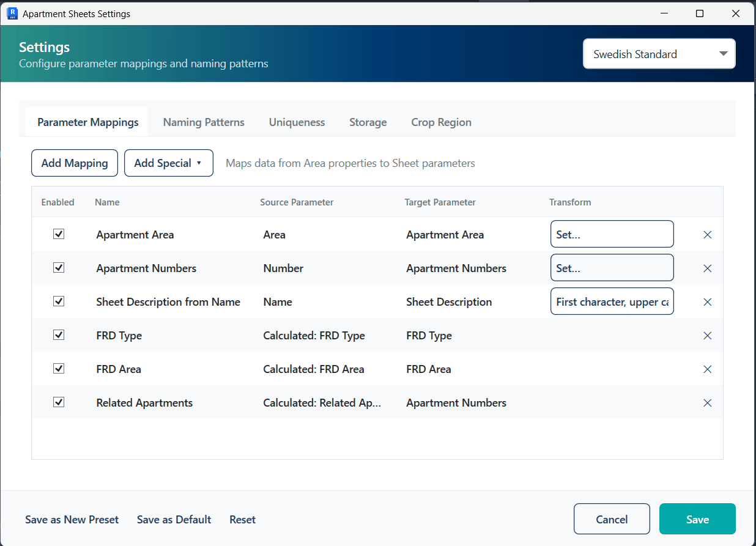
Task: Cancel the settings dialog
Action: (x=612, y=519)
